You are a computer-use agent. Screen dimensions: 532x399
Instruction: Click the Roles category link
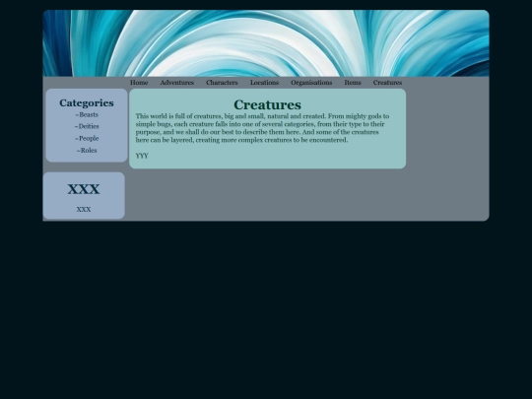[x=87, y=150]
